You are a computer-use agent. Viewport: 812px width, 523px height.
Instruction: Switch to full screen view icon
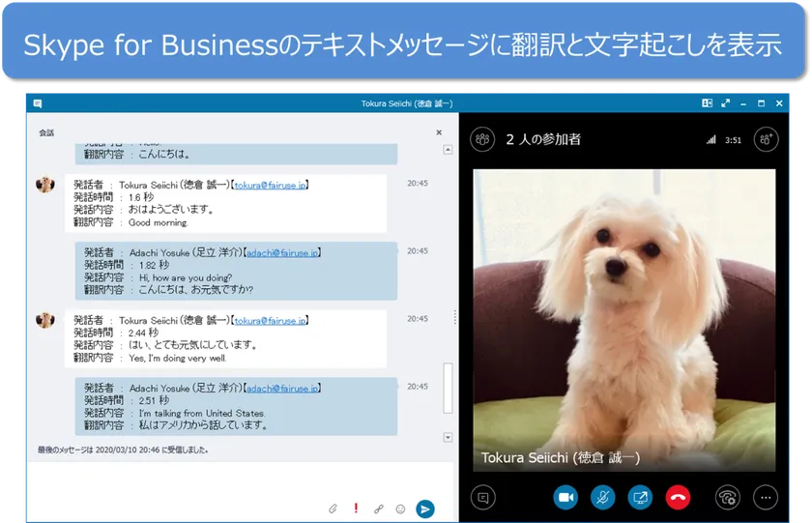point(726,103)
